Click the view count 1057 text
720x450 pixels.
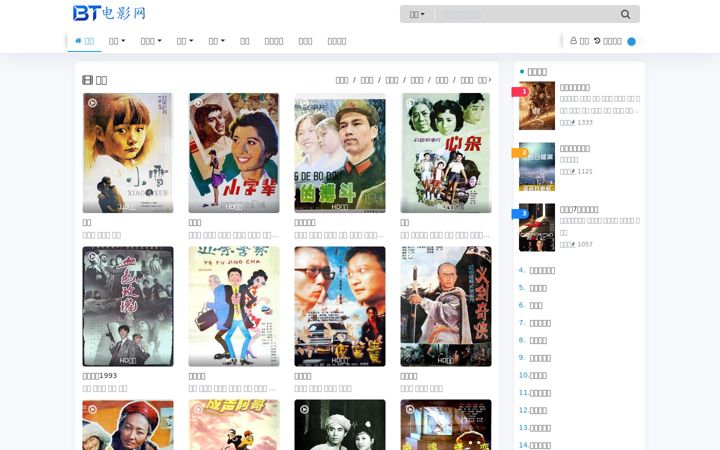point(585,245)
